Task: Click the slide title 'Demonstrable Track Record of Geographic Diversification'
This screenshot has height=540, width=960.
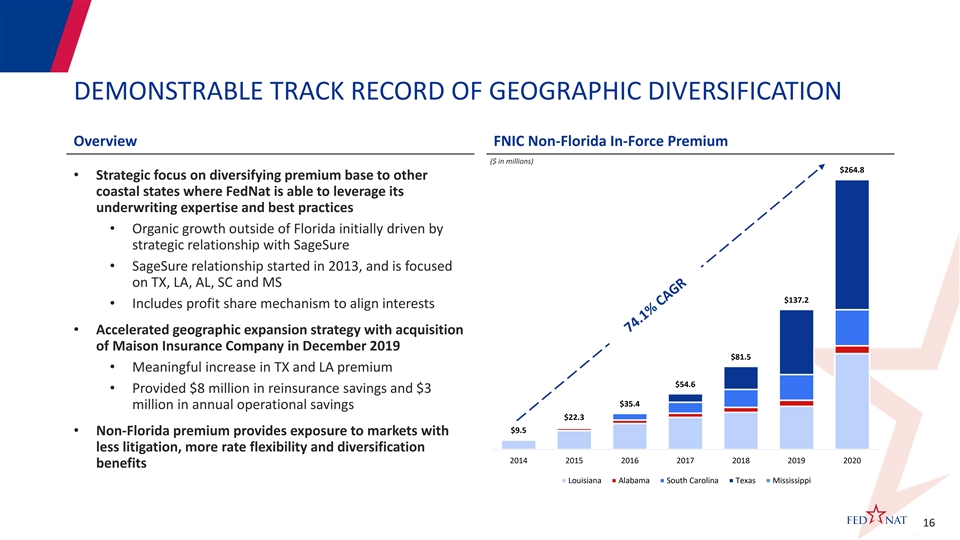Action: (457, 91)
